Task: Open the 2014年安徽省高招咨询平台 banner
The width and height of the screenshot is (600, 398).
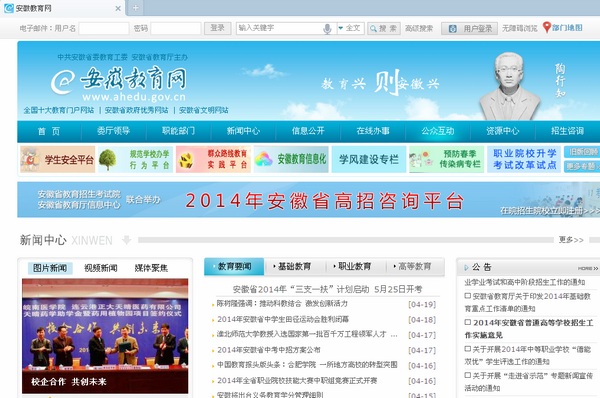Action: [308, 200]
